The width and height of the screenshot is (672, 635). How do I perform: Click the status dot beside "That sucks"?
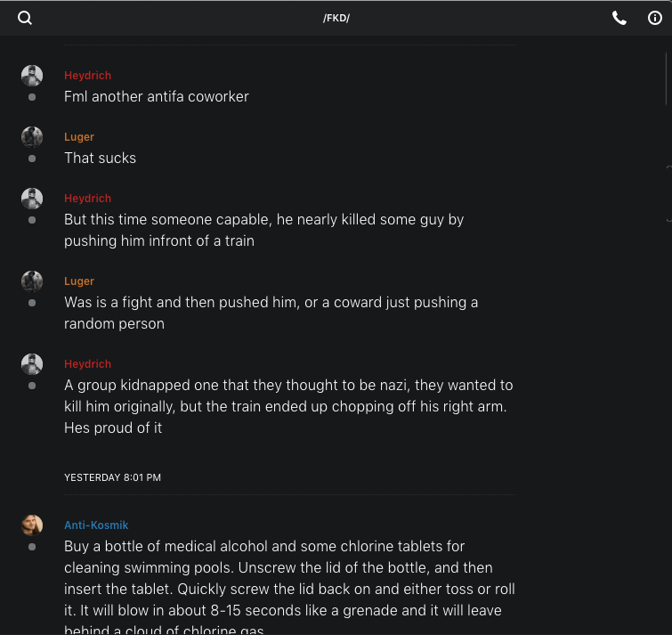pyautogui.click(x=32, y=159)
